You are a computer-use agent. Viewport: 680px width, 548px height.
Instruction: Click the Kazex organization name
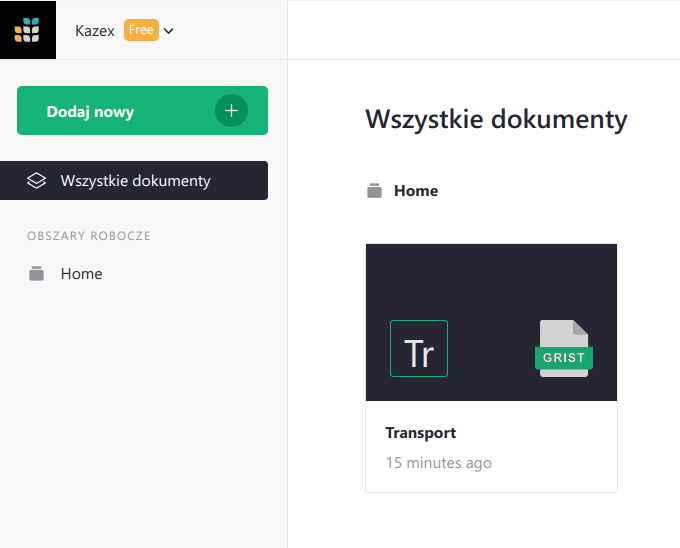coord(95,31)
